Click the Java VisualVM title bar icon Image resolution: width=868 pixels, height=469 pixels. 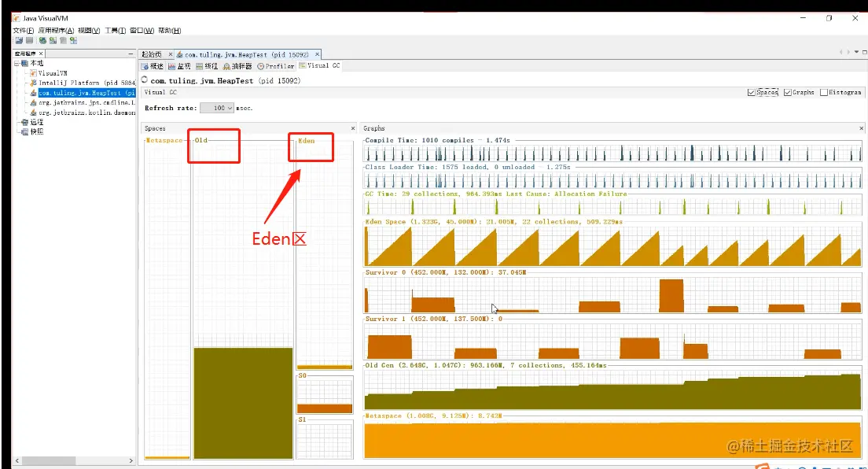coord(17,18)
